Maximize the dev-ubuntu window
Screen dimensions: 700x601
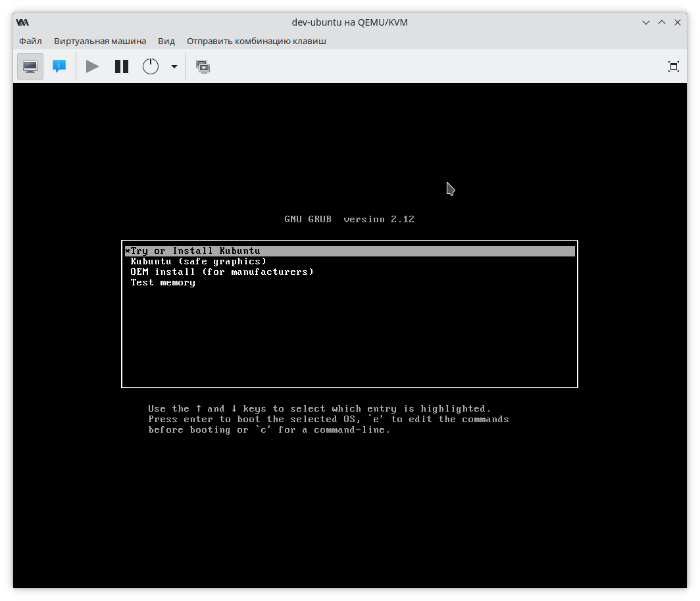tap(662, 22)
